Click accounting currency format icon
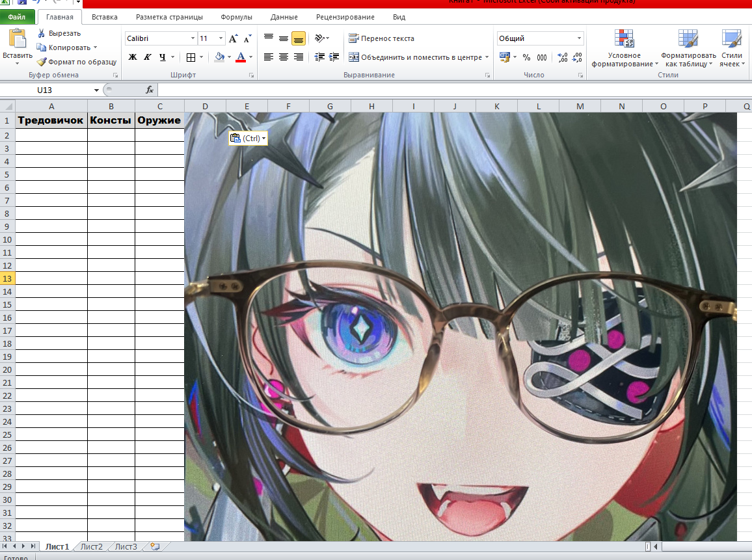This screenshot has width=752, height=560. pos(505,57)
